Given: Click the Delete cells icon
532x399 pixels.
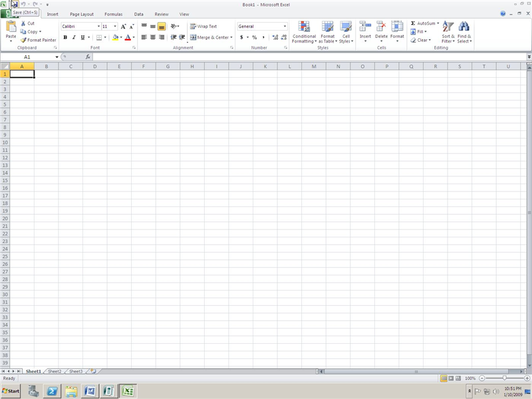Looking at the screenshot, I should (x=381, y=31).
